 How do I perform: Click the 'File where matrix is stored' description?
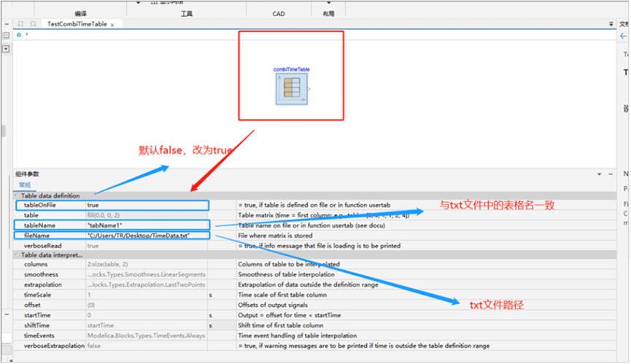tap(275, 236)
